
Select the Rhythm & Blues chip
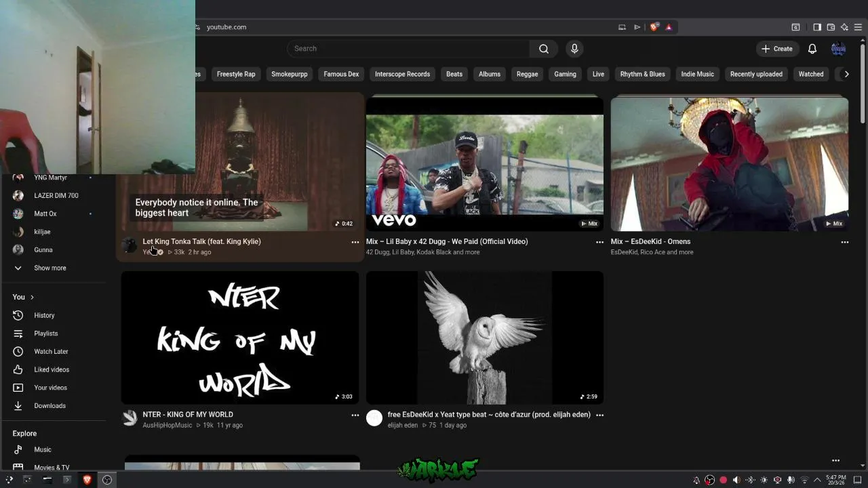[642, 74]
